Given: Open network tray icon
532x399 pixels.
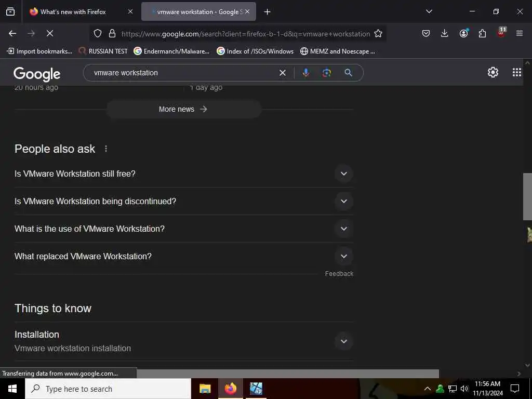Looking at the screenshot, I should click(453, 389).
